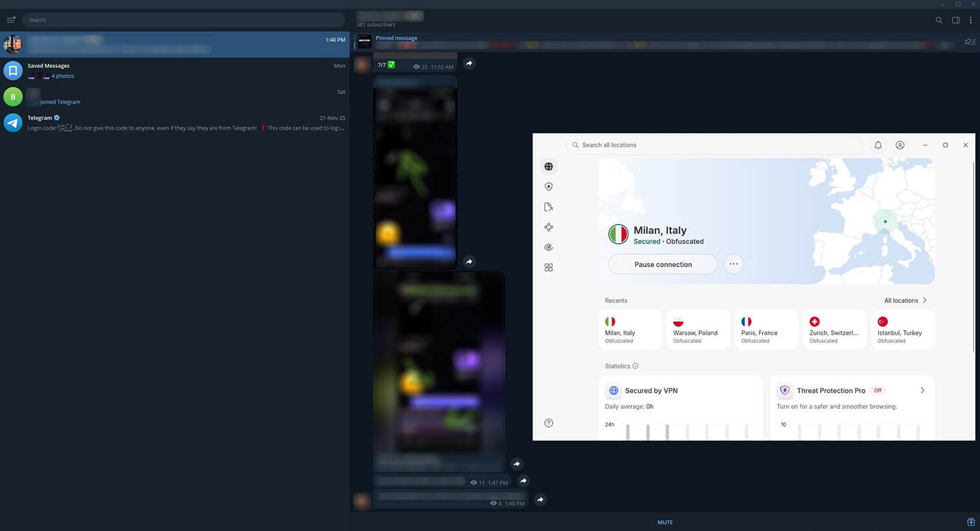
Task: Open the three-dot connection options button
Action: 734,265
